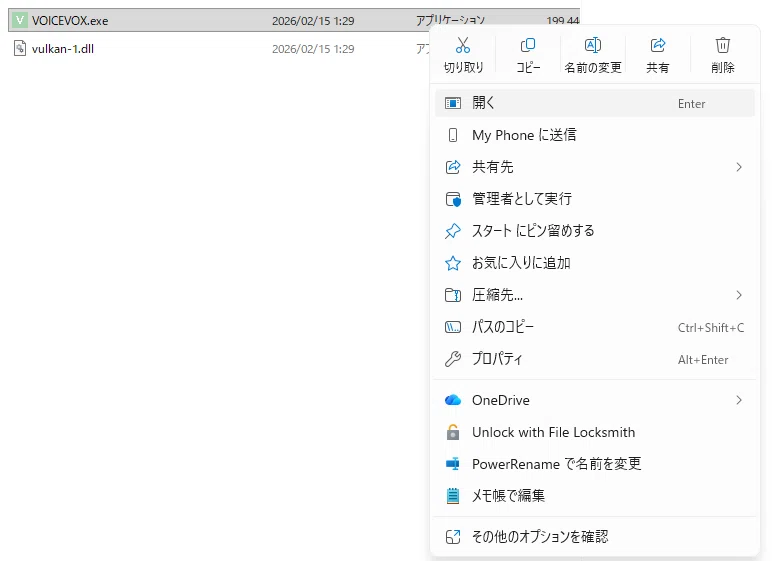Screen dimensions: 777x561
Task: Select 管理者として実行
Action: pos(595,199)
